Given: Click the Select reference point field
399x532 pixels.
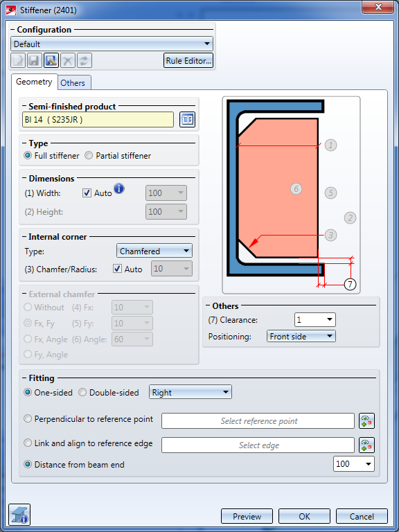Looking at the screenshot, I should pyautogui.click(x=258, y=420).
